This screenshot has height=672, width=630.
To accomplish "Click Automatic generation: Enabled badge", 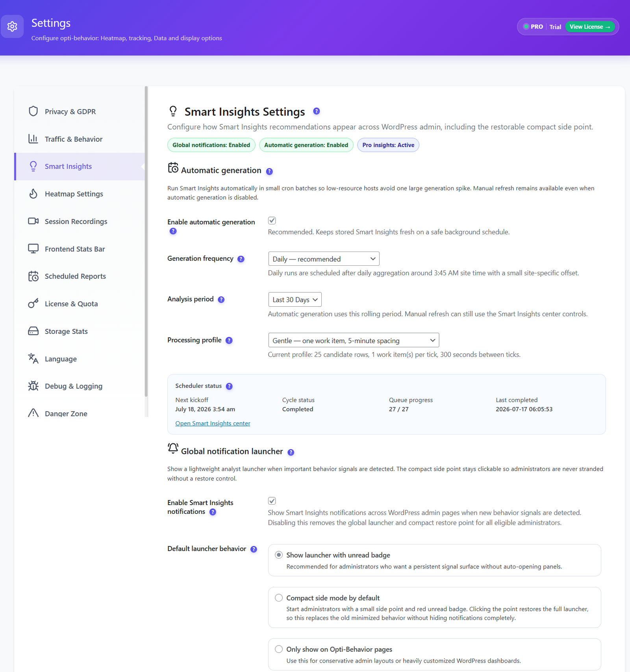I will click(306, 145).
